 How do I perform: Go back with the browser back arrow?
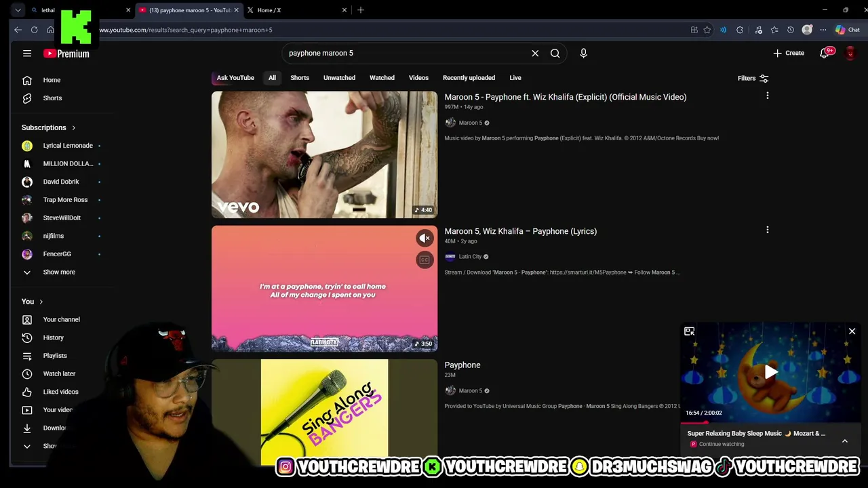[x=18, y=30]
